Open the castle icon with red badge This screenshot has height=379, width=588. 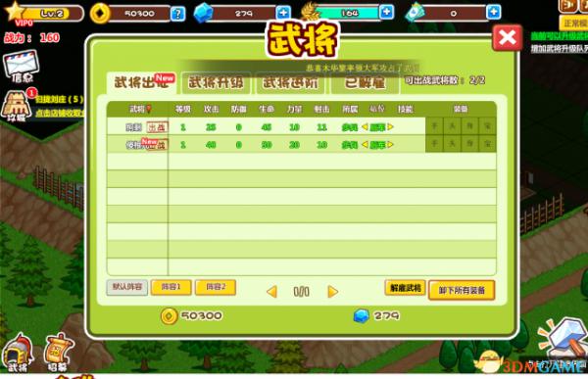pyautogui.click(x=17, y=106)
